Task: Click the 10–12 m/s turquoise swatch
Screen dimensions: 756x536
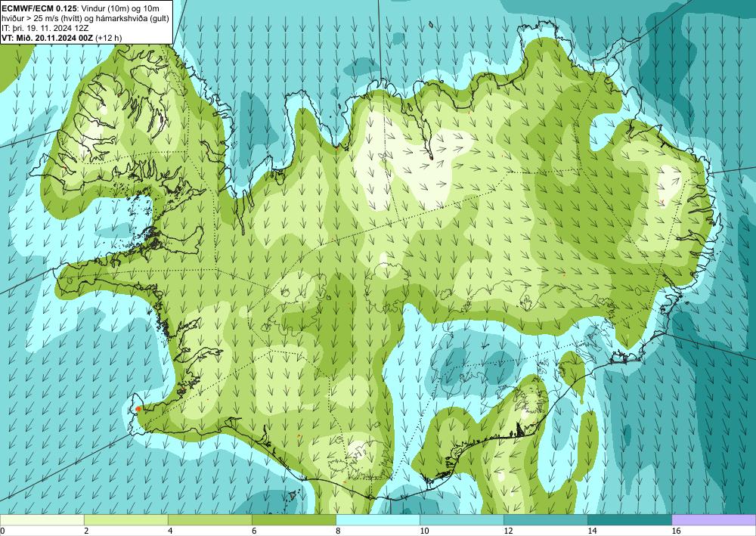Action: pyautogui.click(x=462, y=520)
